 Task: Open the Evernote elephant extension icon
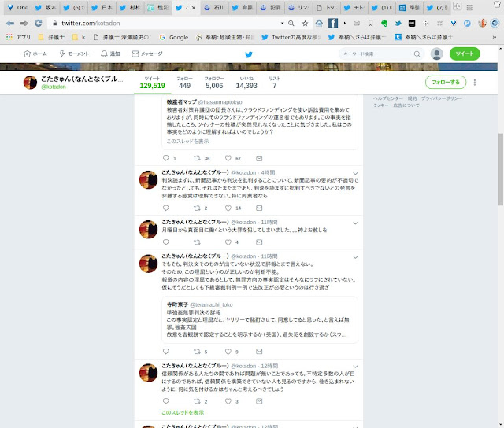point(384,23)
